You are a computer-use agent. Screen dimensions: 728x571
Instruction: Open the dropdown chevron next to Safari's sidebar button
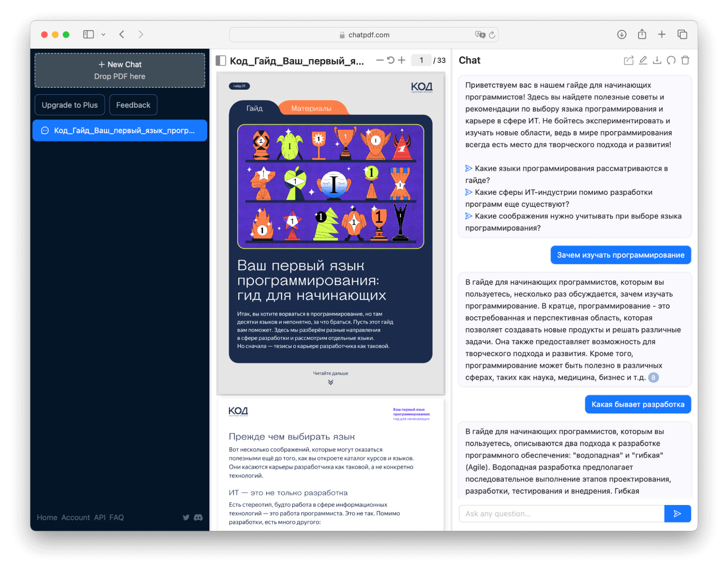point(103,34)
